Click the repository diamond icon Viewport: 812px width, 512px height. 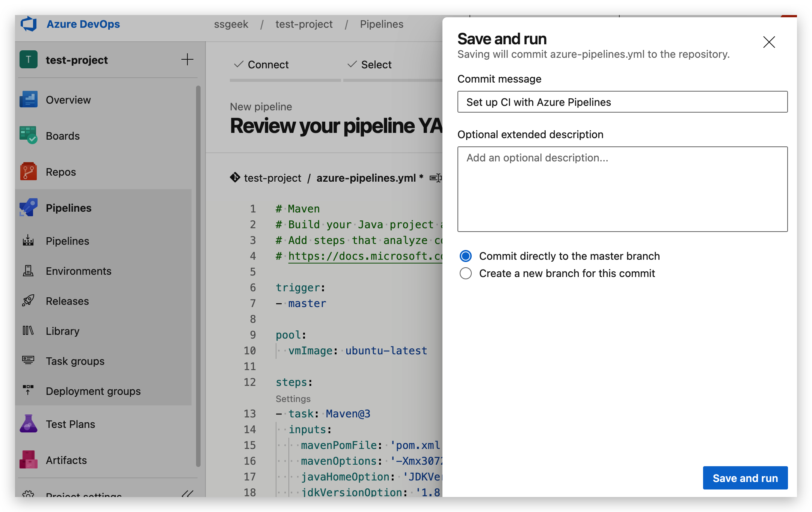point(235,177)
